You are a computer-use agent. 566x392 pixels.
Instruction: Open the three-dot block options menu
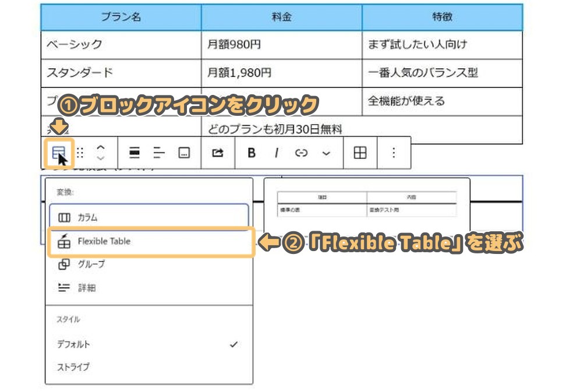(x=394, y=153)
